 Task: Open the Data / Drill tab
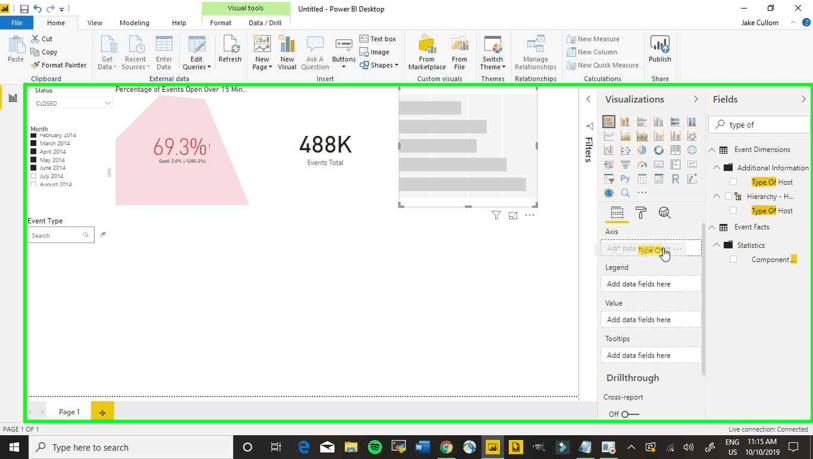(x=265, y=23)
